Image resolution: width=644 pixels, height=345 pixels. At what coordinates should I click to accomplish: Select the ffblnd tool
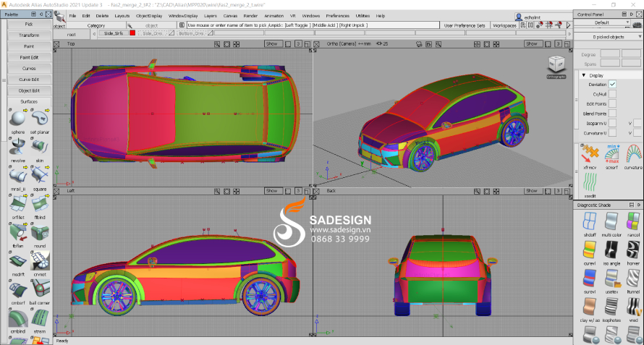coord(40,204)
